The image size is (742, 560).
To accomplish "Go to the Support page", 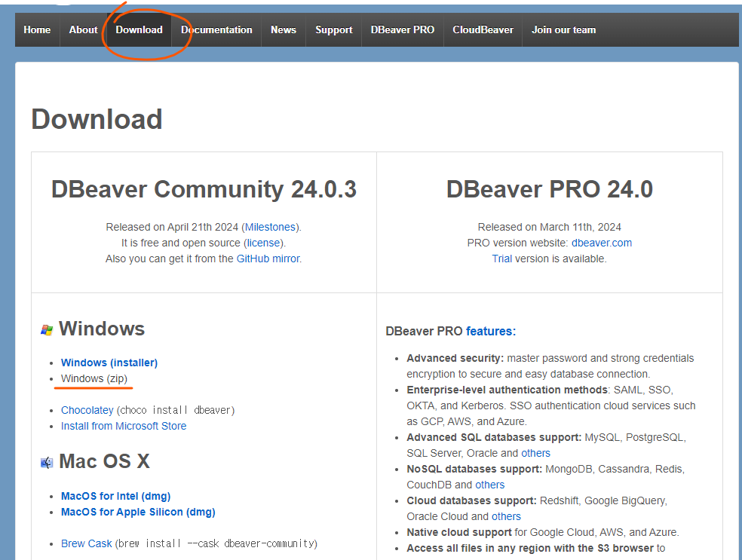I will (334, 30).
